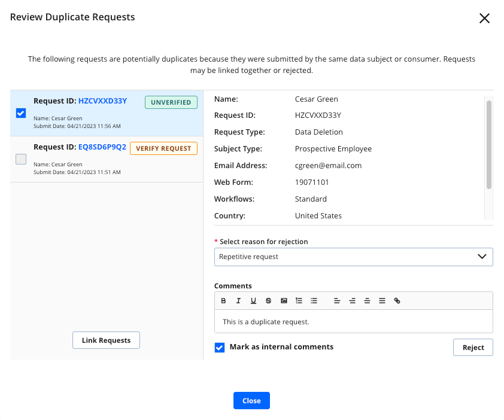Justify the comment text
This screenshot has height=420, width=504.
coord(382,301)
